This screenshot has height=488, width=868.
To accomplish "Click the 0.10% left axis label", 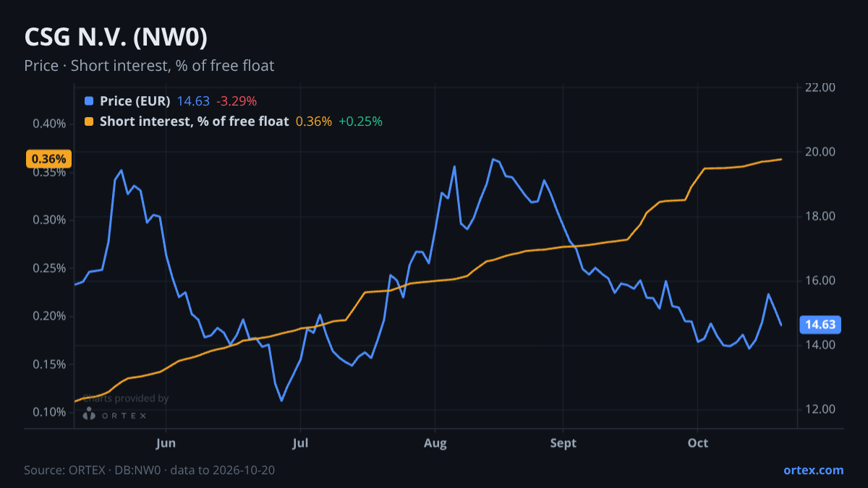I will coord(49,412).
